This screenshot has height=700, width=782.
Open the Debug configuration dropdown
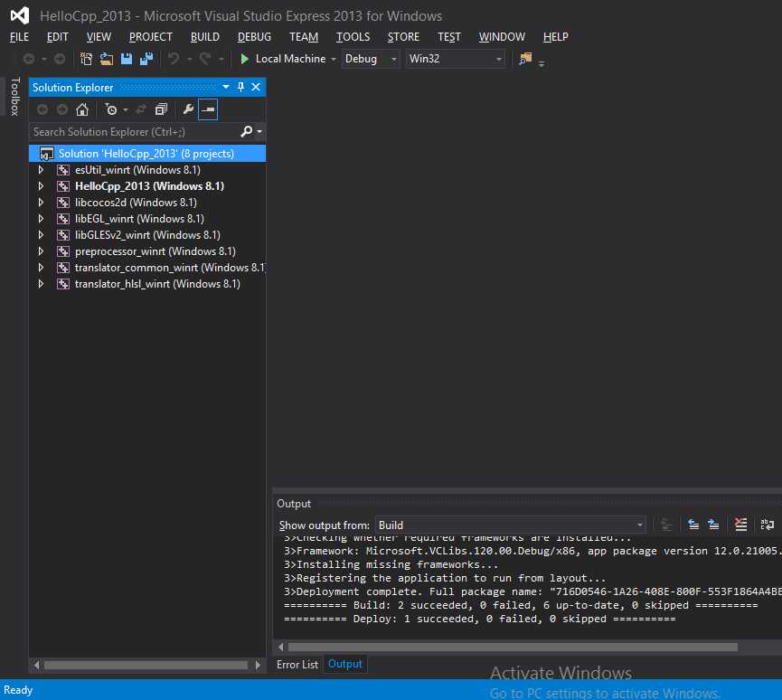pos(371,59)
